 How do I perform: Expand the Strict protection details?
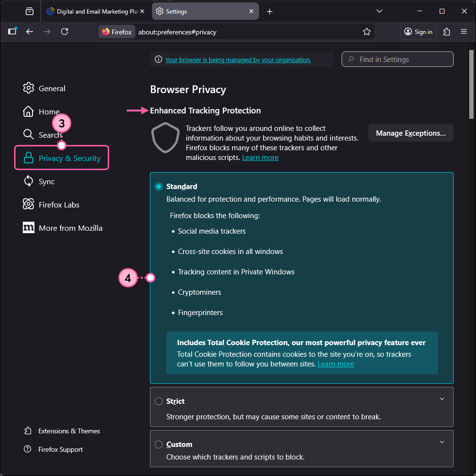click(x=442, y=398)
